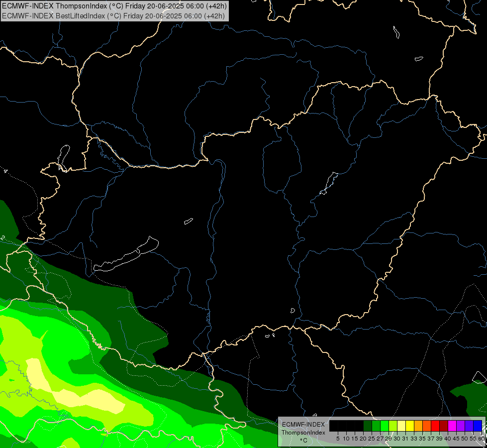Click the legend tick label '30'
The image size is (487, 448).
397,439
